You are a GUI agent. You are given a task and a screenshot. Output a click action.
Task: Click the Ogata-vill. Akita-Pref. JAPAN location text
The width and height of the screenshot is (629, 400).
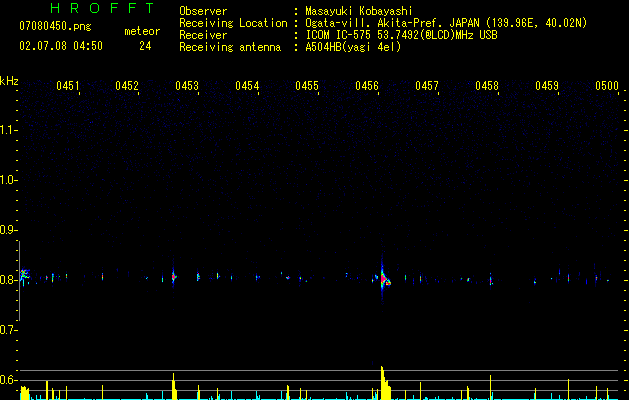[x=446, y=23]
